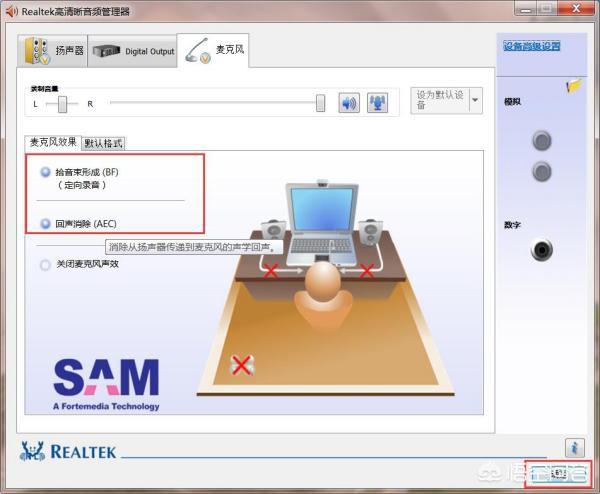Open the Digital Output tab
This screenshot has height=494, width=600.
132,51
